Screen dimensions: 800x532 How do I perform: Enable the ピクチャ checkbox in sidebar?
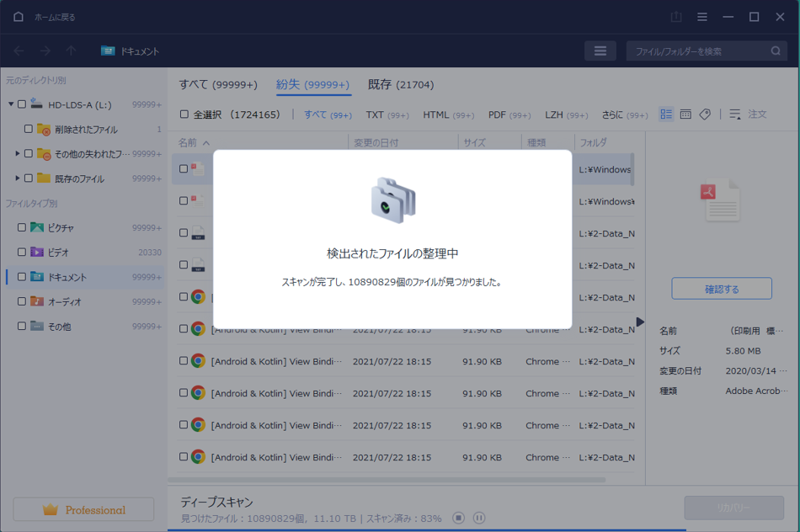[22, 228]
